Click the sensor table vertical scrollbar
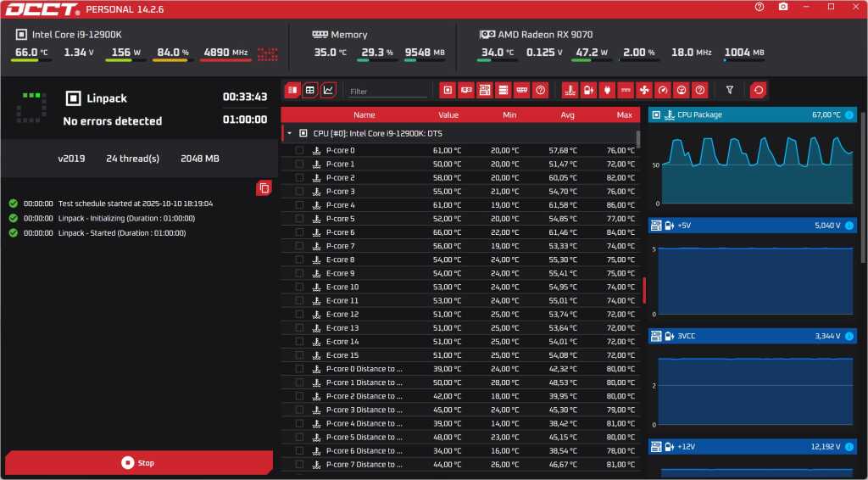 (x=638, y=140)
